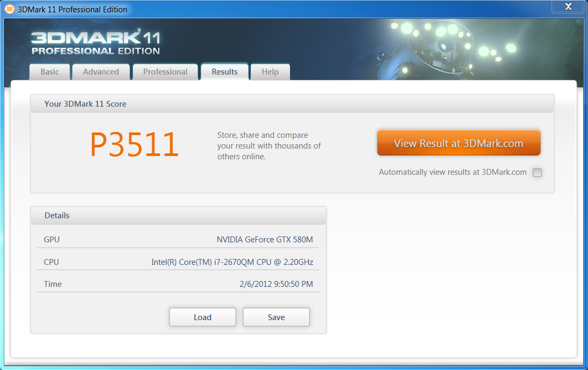Switch to the Advanced tab

(x=101, y=72)
